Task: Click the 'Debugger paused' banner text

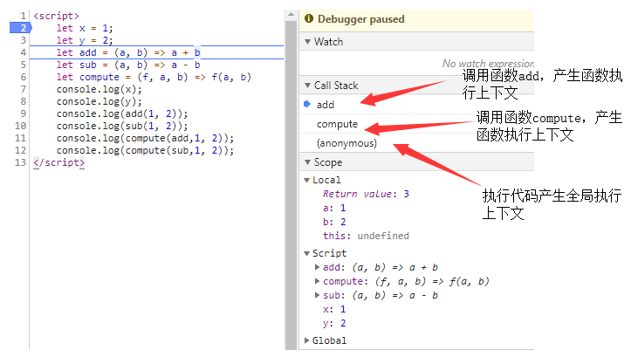Action: 361,19
